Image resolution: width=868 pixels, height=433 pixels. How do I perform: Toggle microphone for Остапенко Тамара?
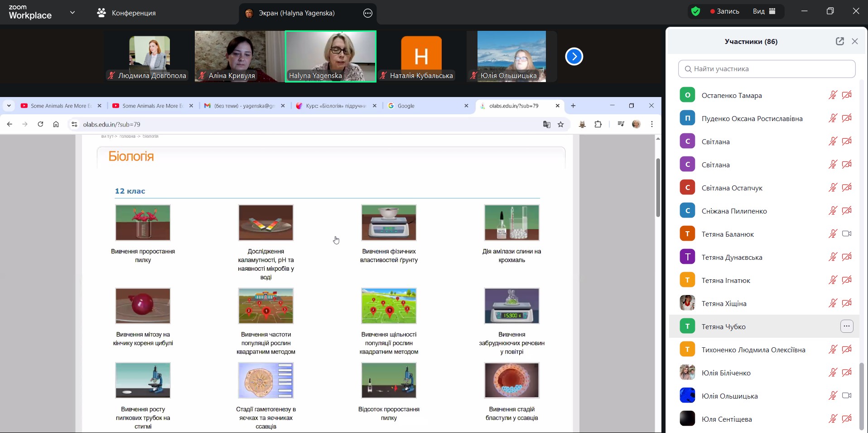833,95
